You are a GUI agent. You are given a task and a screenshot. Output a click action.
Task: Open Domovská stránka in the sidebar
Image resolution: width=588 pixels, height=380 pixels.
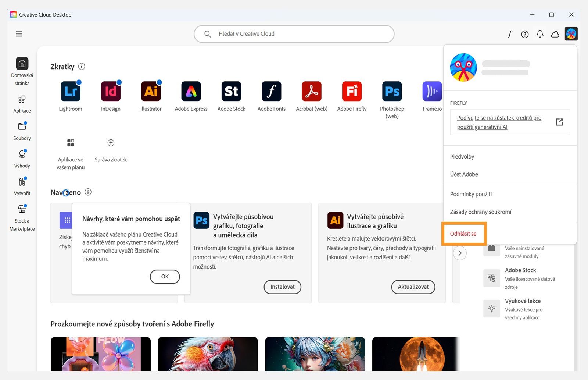(22, 72)
